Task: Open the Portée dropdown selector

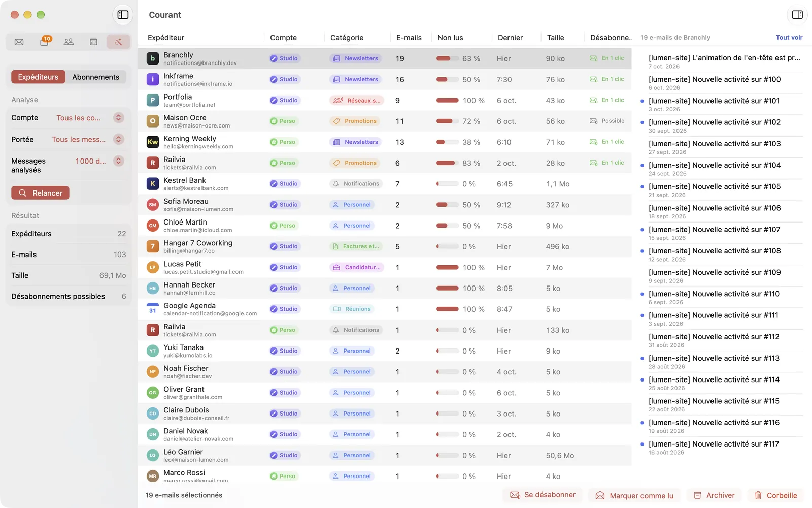Action: [118, 139]
